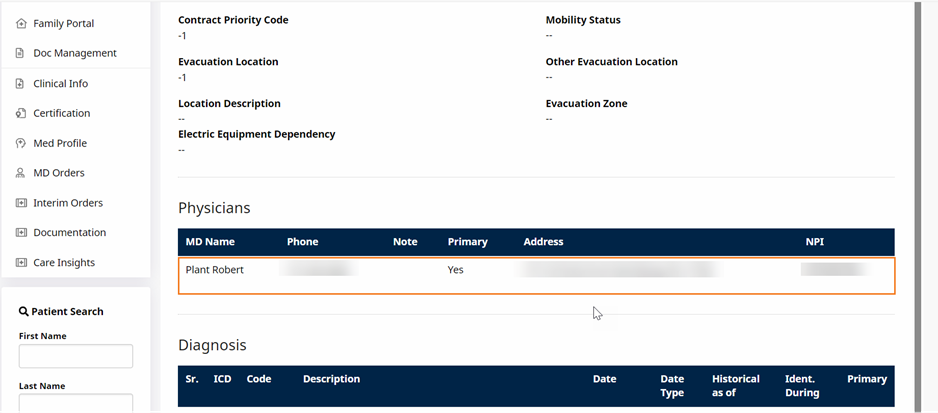
Task: Click the Interim Orders icon
Action: pyautogui.click(x=21, y=203)
